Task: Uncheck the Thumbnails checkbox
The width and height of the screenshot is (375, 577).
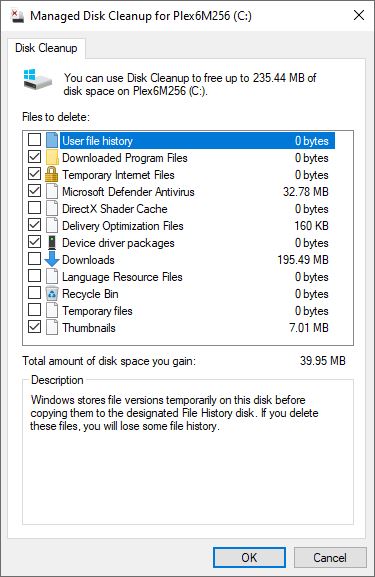Action: point(35,327)
